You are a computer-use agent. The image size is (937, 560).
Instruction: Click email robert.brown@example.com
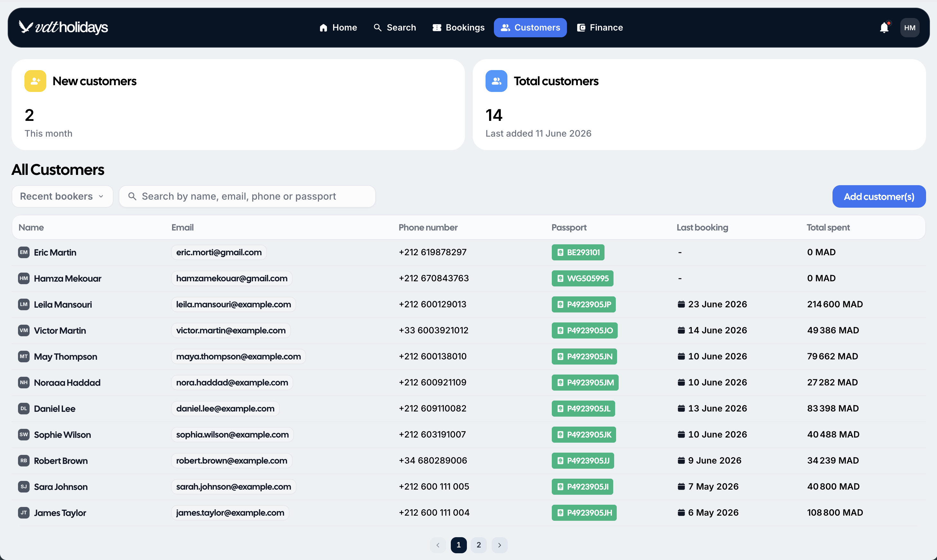[232, 460]
